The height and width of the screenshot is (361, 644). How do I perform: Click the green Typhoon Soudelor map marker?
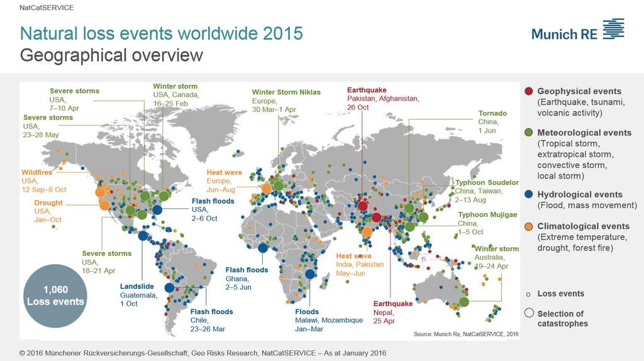pyautogui.click(x=423, y=217)
